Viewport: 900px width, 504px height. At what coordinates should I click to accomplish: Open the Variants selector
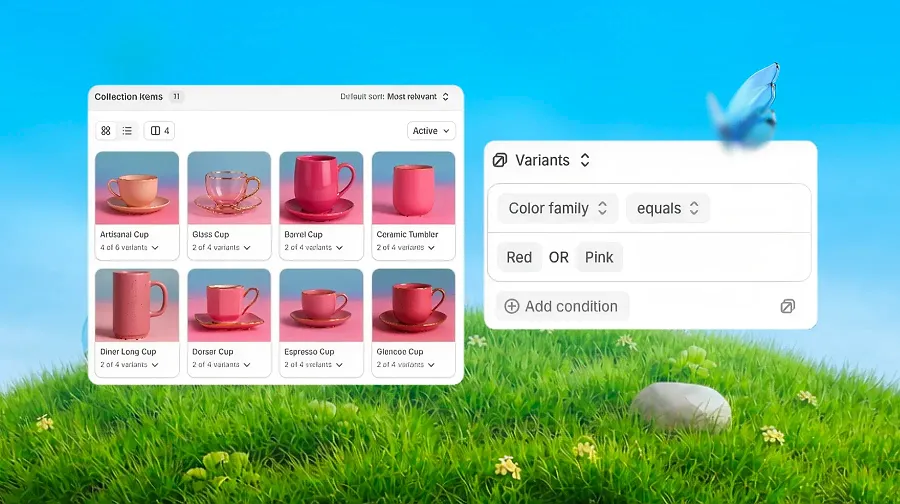pos(552,160)
